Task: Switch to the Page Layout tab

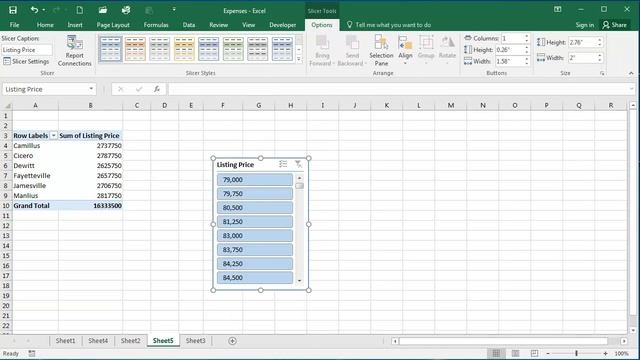Action: pyautogui.click(x=113, y=25)
